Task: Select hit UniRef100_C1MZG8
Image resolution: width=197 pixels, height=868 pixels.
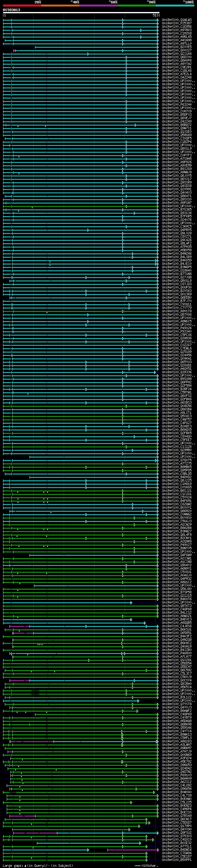Action: coord(177,33)
